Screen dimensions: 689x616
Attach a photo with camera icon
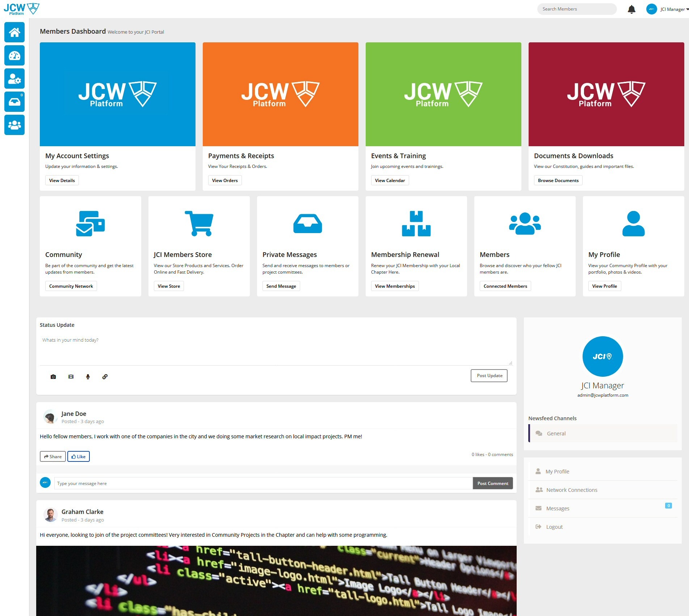click(53, 377)
